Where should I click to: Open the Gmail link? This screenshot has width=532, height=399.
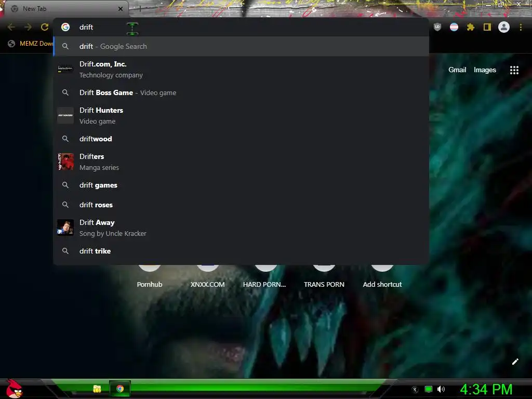pos(457,70)
